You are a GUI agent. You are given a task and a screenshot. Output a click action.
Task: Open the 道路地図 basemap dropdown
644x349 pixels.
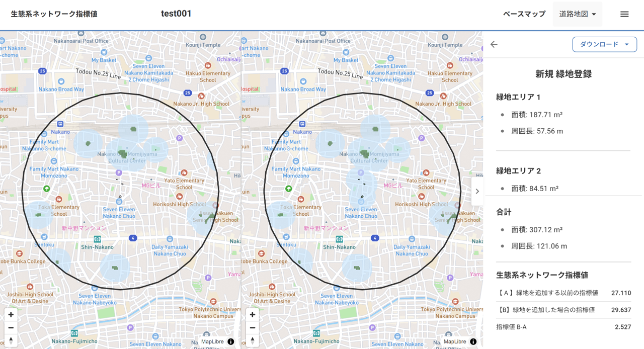click(x=577, y=14)
